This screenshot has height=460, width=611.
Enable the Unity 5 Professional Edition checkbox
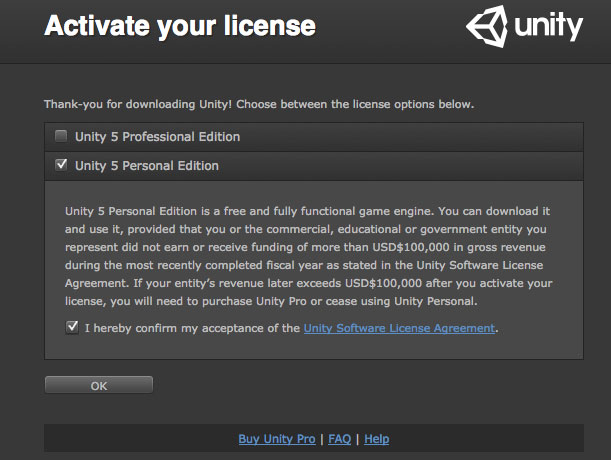61,136
